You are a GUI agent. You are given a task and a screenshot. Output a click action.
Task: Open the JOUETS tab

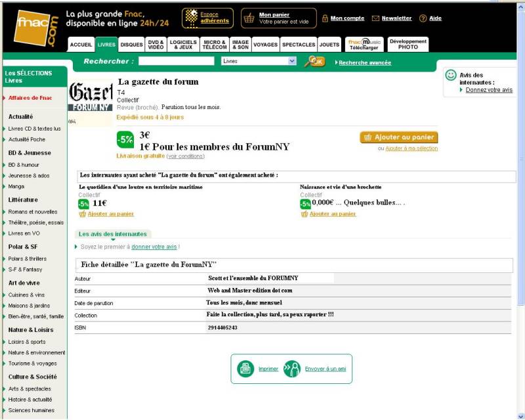point(329,45)
